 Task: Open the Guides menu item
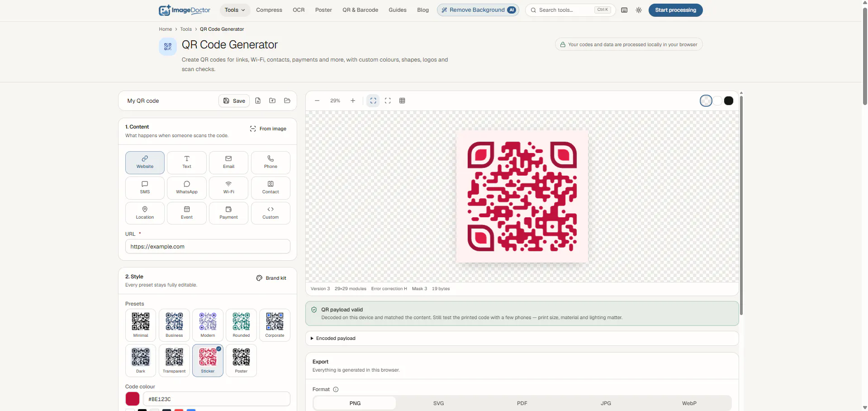pyautogui.click(x=398, y=10)
